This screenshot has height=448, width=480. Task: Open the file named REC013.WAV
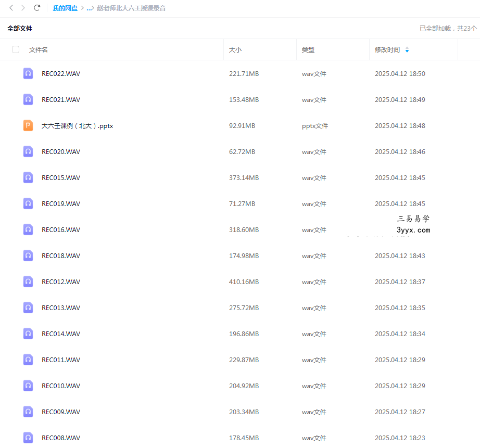(61, 308)
